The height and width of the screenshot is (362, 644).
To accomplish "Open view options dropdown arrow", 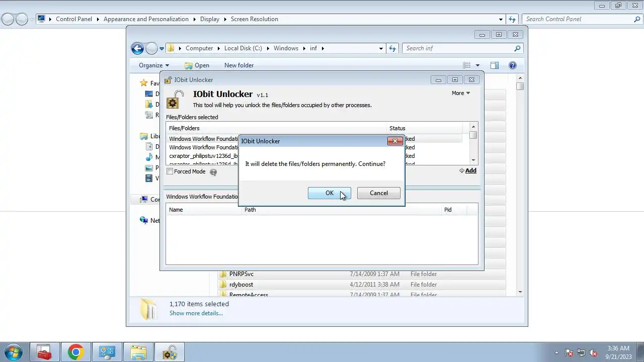I will pos(477,65).
